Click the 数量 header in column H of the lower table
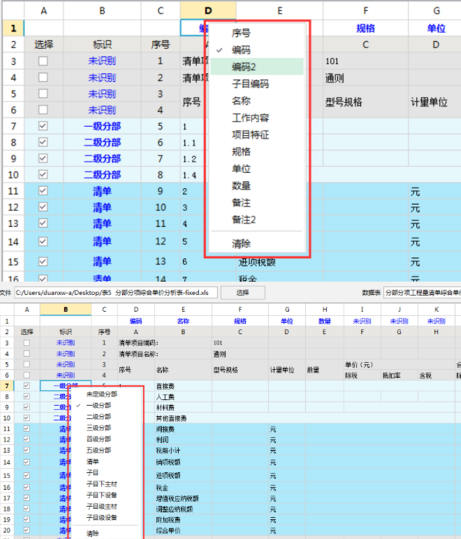 tap(325, 321)
